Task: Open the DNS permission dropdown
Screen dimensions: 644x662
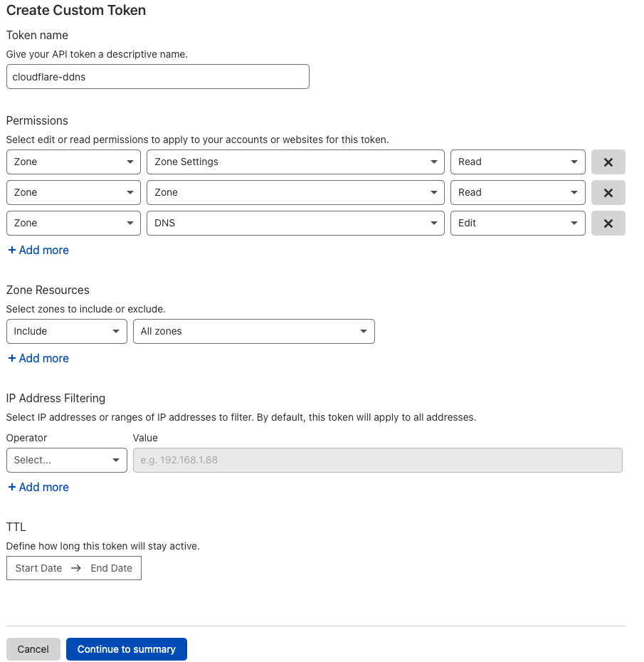Action: [x=295, y=224]
